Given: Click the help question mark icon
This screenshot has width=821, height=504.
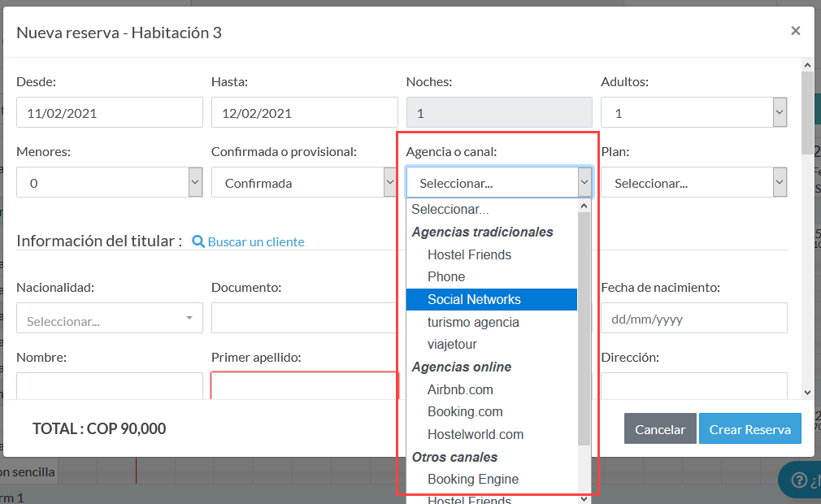Looking at the screenshot, I should 799,480.
